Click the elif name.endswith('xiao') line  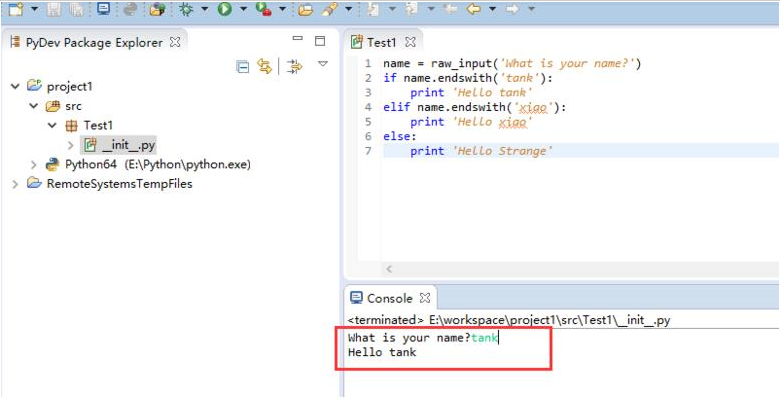pos(475,107)
